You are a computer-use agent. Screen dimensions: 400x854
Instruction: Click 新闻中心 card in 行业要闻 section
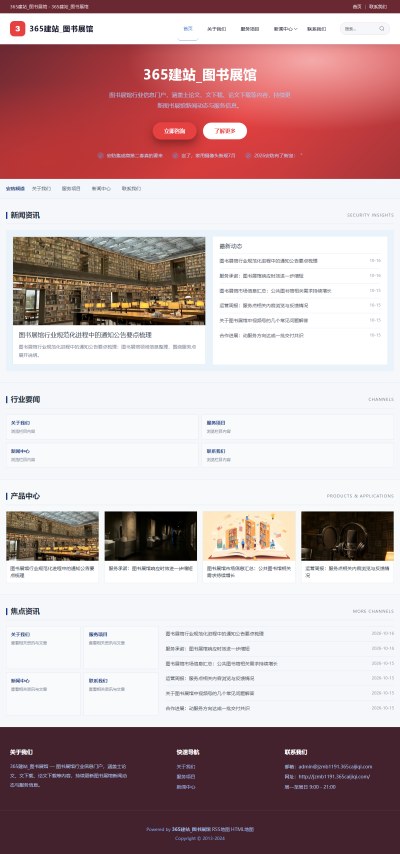point(102,455)
